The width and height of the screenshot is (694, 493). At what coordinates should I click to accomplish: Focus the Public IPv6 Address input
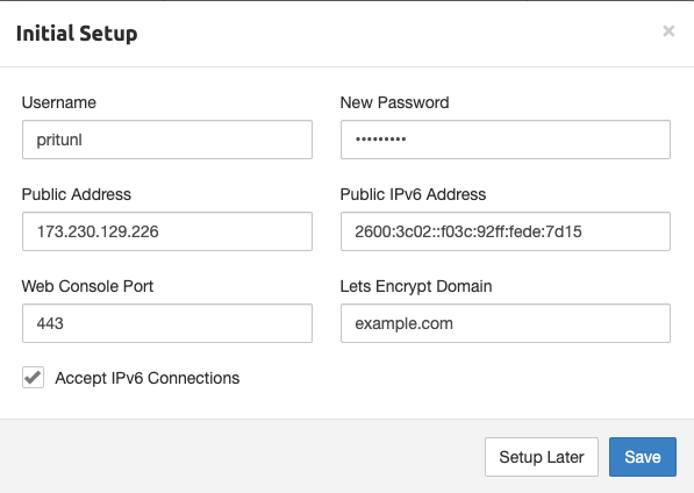(505, 232)
